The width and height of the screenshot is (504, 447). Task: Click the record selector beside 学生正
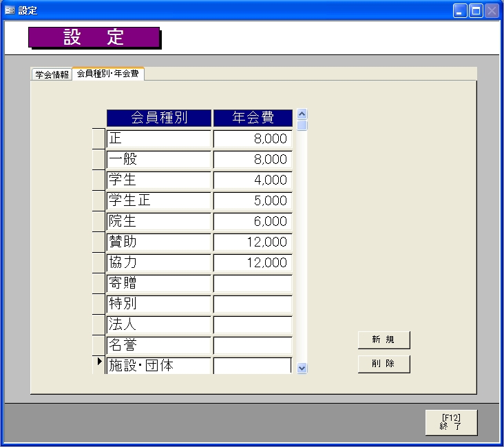(x=98, y=200)
